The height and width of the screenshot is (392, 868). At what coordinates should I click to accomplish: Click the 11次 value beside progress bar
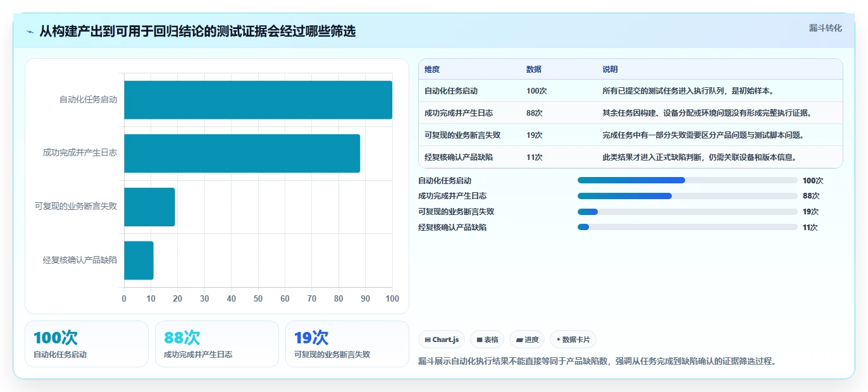pyautogui.click(x=810, y=228)
